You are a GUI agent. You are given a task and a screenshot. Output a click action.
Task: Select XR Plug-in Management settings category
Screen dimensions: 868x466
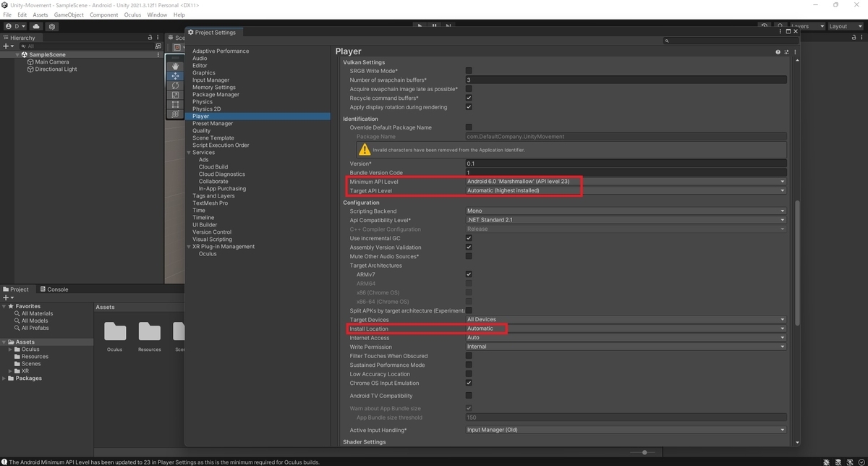tap(224, 247)
